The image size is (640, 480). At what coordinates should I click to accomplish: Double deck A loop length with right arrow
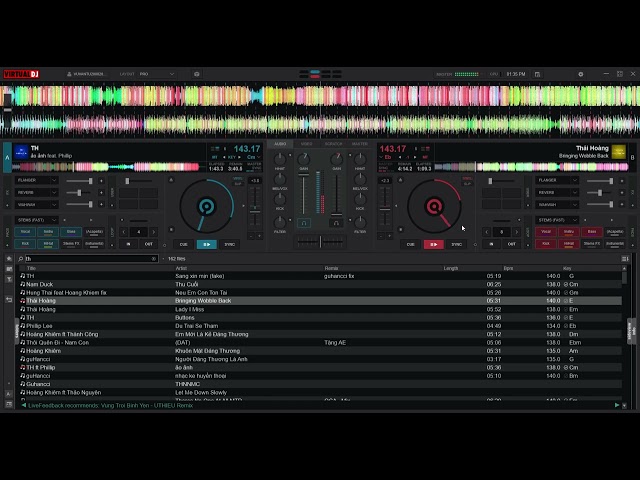coord(153,232)
